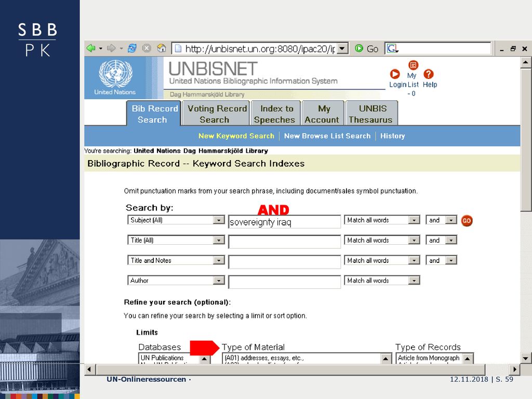
Task: Click the Google search icon in toolbar
Action: click(393, 48)
